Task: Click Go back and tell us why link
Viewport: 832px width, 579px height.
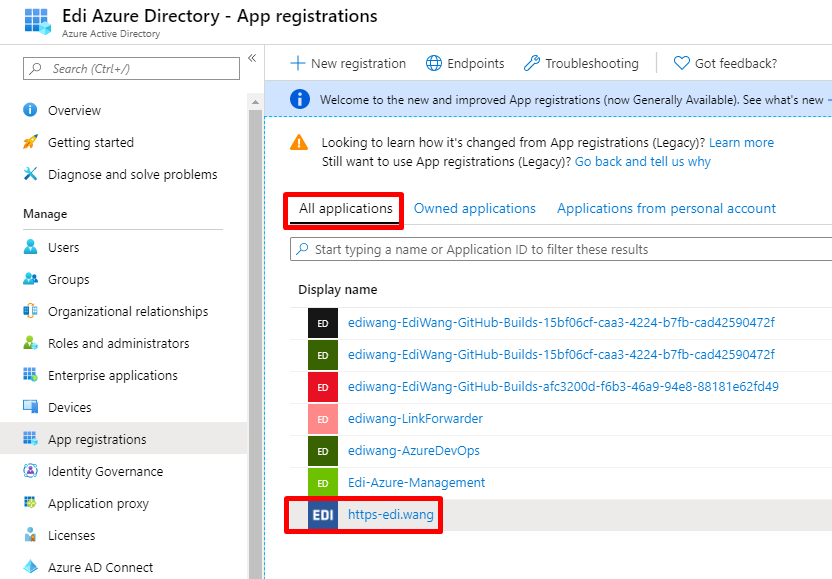Action: click(x=643, y=161)
